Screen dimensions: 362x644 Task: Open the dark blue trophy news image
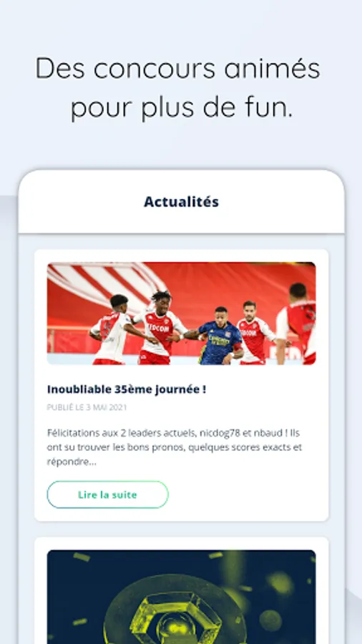(x=182, y=597)
